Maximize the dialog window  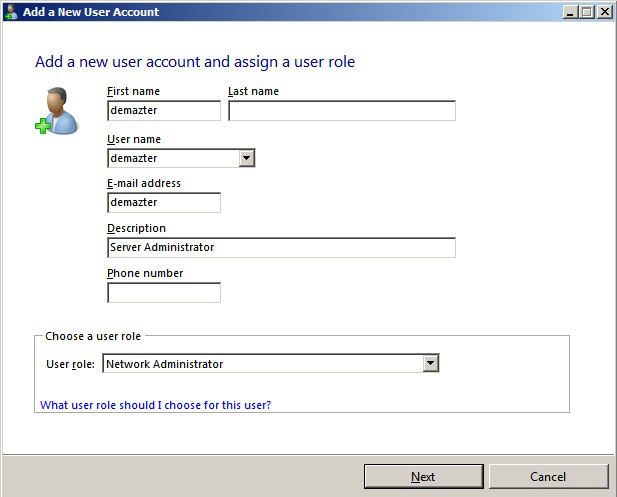pos(586,12)
